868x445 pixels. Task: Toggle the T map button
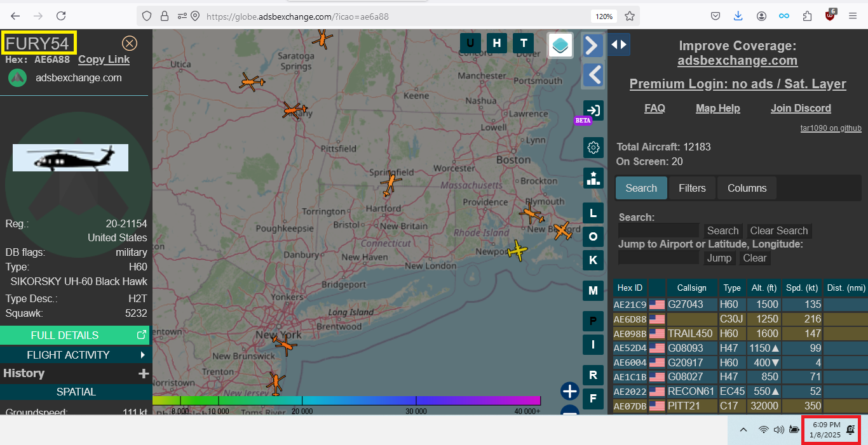[524, 43]
